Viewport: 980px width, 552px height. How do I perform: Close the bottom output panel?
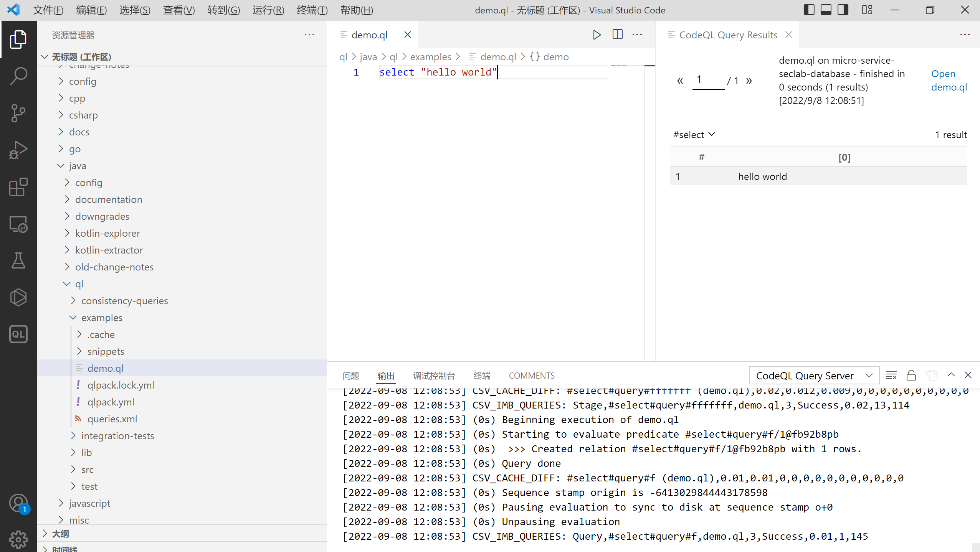click(x=968, y=375)
